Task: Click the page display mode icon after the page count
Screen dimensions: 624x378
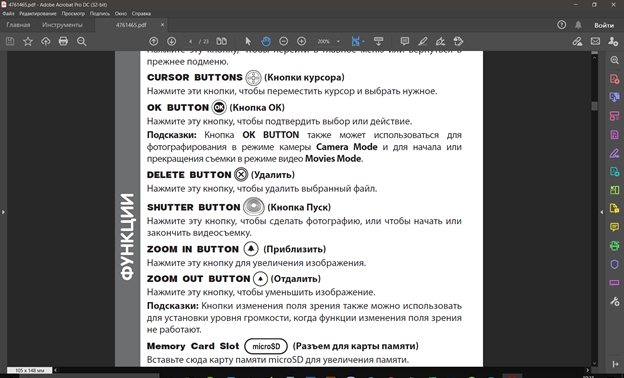Action: pos(222,41)
